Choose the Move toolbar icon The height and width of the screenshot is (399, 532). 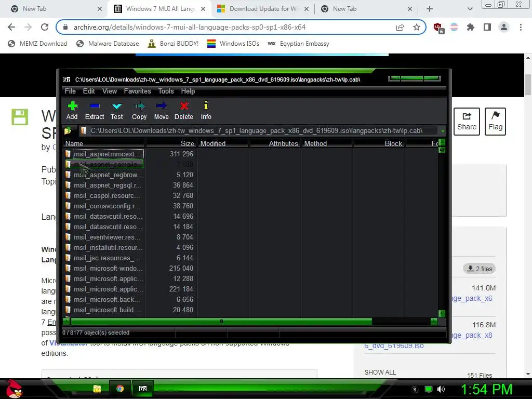(161, 110)
